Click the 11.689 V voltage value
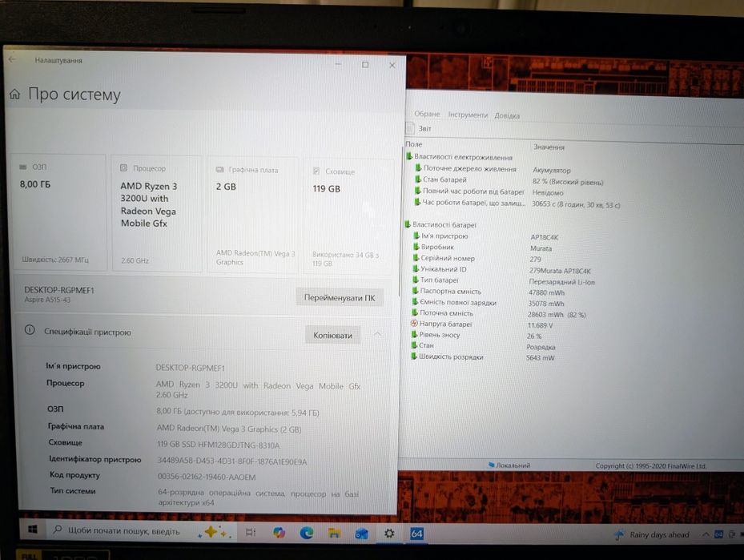Image resolution: width=744 pixels, height=560 pixels. click(540, 325)
